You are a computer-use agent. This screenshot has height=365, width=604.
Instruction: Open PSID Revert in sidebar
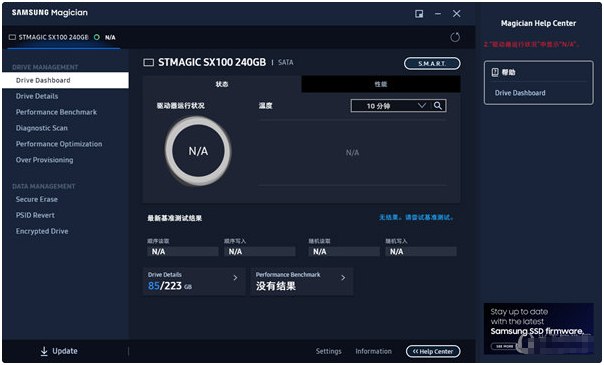[x=35, y=215]
